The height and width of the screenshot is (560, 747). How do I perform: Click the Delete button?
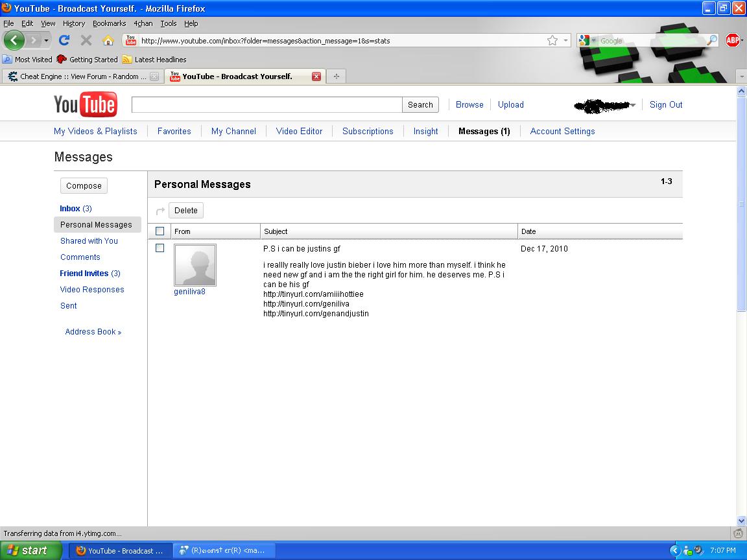click(x=186, y=211)
